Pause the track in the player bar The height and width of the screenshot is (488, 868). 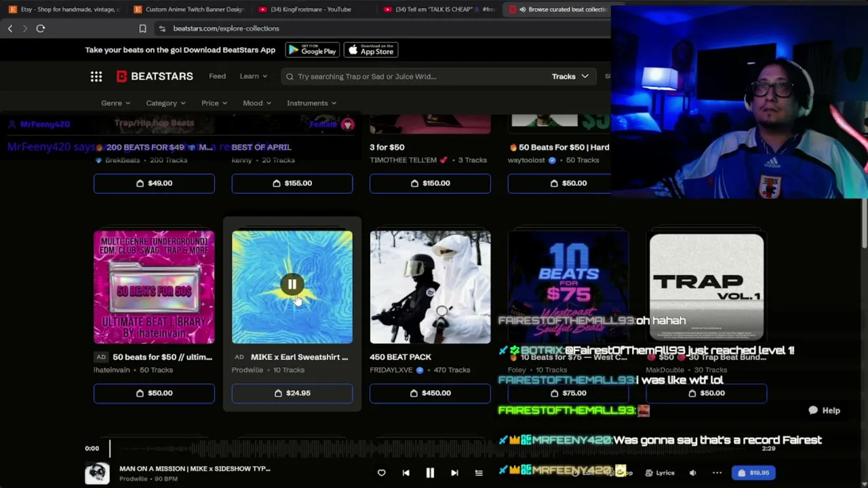(x=430, y=473)
